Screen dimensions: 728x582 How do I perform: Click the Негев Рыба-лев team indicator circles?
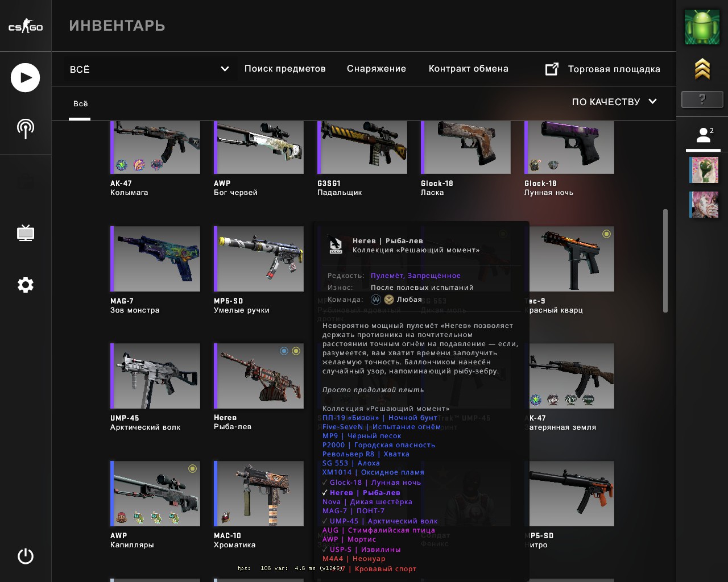pos(290,351)
